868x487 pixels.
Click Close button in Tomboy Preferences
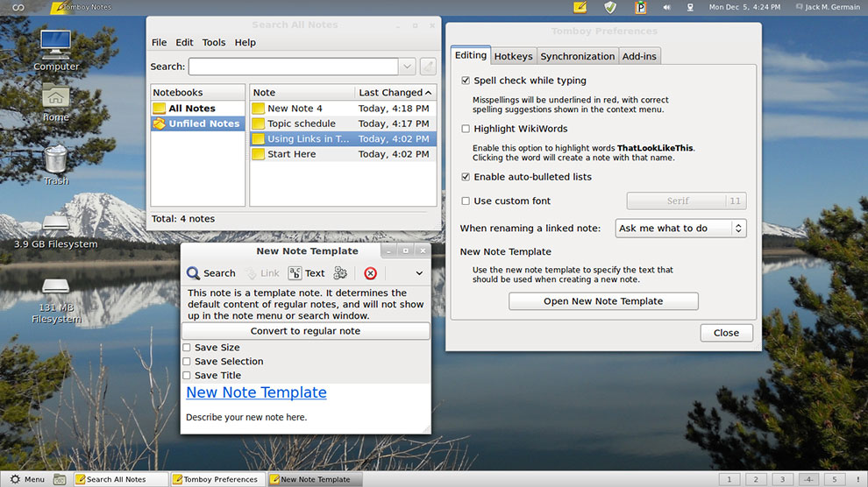tap(726, 333)
